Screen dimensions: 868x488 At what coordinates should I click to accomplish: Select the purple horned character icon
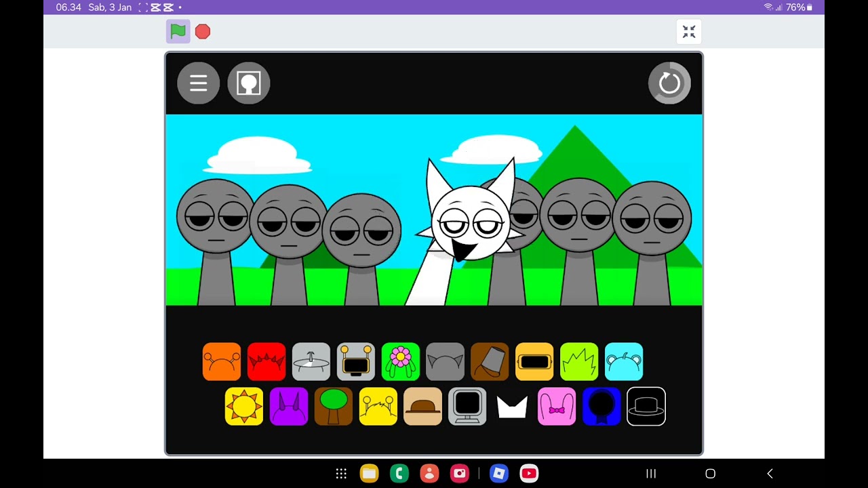pos(289,406)
